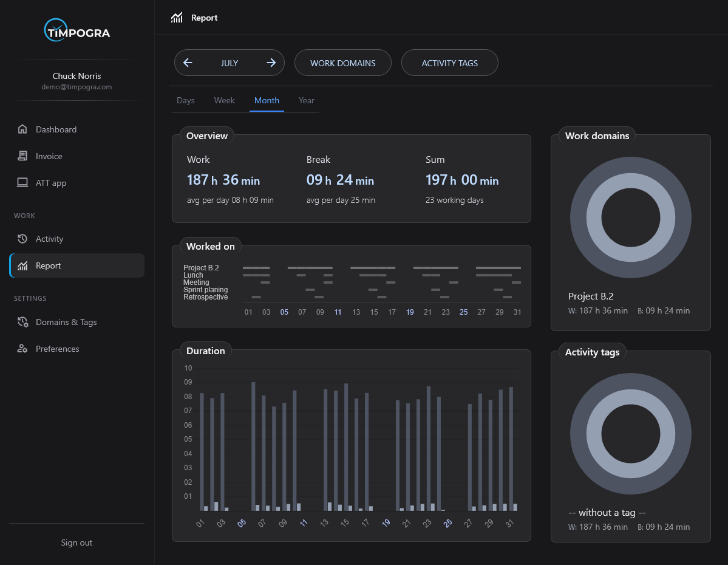This screenshot has width=728, height=565.
Task: Click Project B.2 legend under Work domains
Action: 591,296
